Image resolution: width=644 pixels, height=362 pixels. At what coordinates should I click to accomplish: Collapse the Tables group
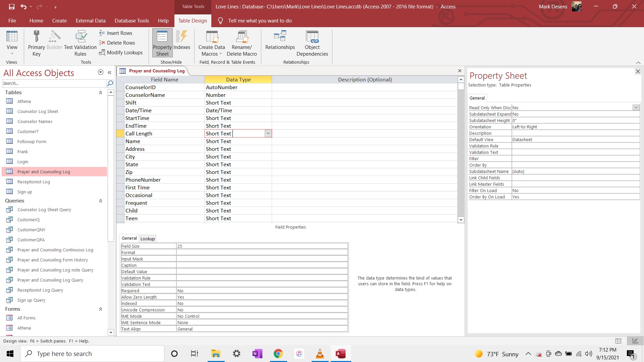coord(100,93)
